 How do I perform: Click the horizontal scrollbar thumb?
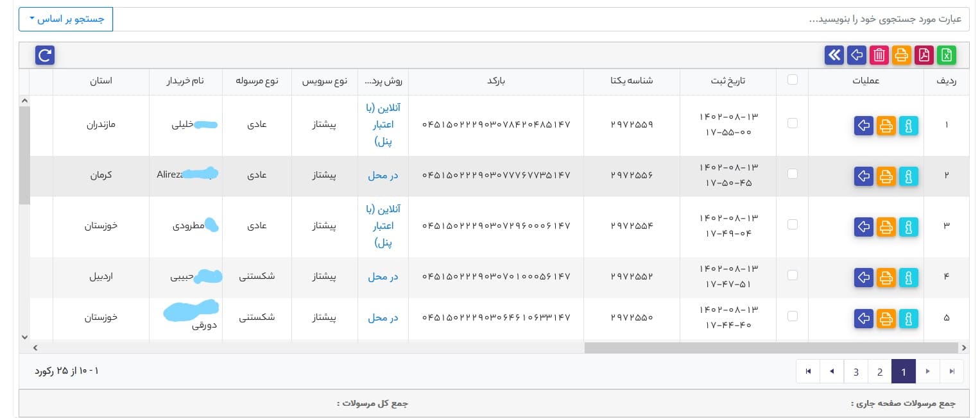[x=771, y=347]
